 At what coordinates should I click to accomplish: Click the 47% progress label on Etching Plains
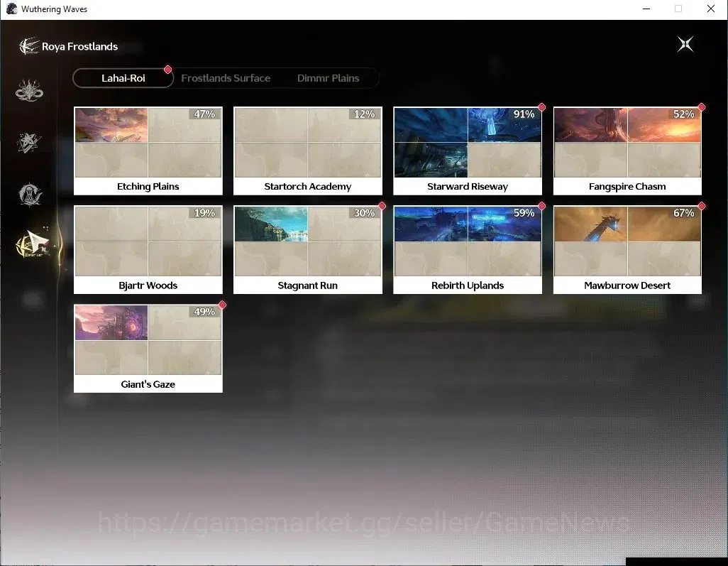click(204, 114)
